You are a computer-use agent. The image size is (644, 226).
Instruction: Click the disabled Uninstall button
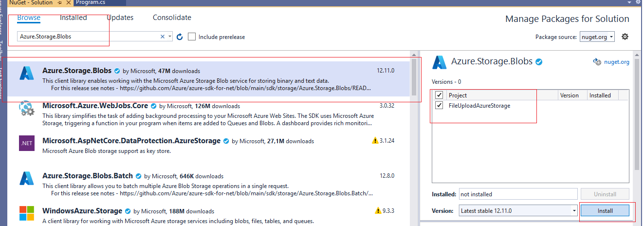tap(605, 194)
